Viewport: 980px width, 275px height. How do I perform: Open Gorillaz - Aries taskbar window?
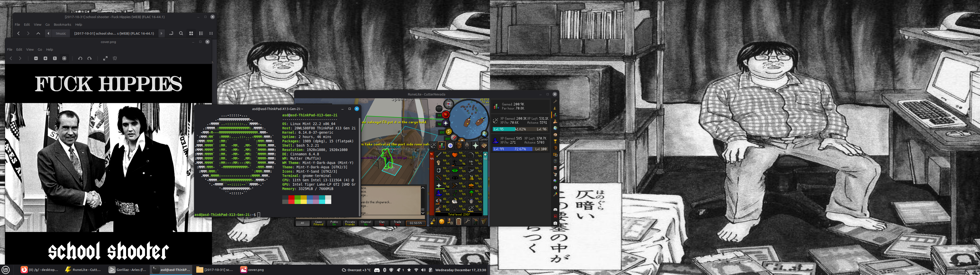(127, 270)
